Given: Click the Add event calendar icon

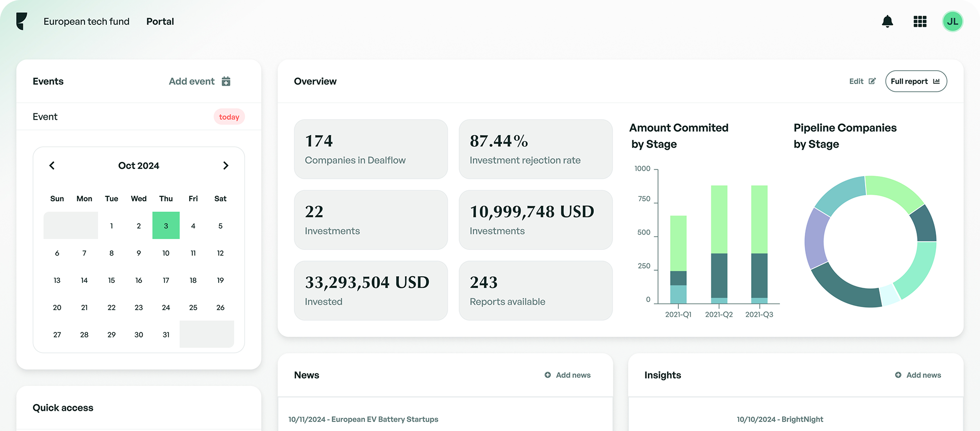Looking at the screenshot, I should point(226,81).
